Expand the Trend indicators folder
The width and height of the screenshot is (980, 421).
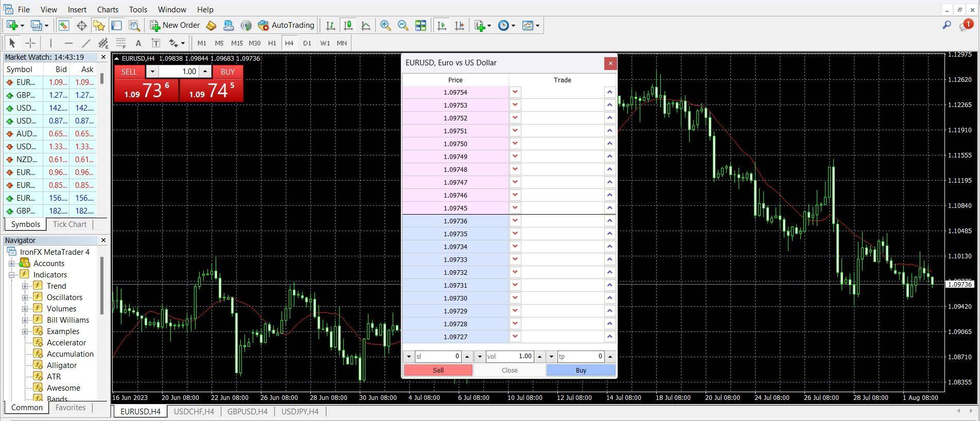(x=25, y=286)
